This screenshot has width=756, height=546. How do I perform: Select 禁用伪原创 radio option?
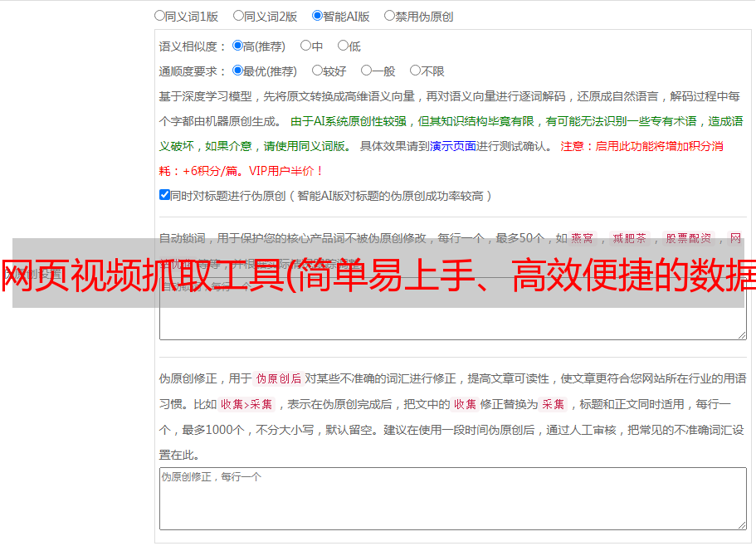coord(389,16)
